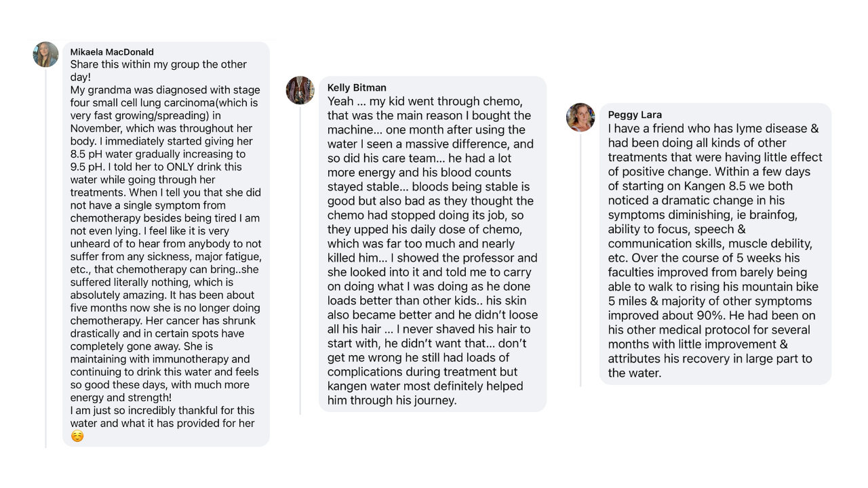Select Peggy Lara's comment bubble
868x488 pixels.
[x=715, y=244]
